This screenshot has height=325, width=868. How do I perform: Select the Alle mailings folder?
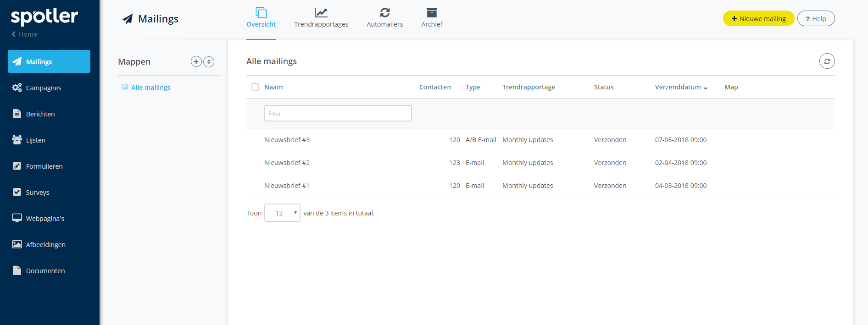click(150, 87)
